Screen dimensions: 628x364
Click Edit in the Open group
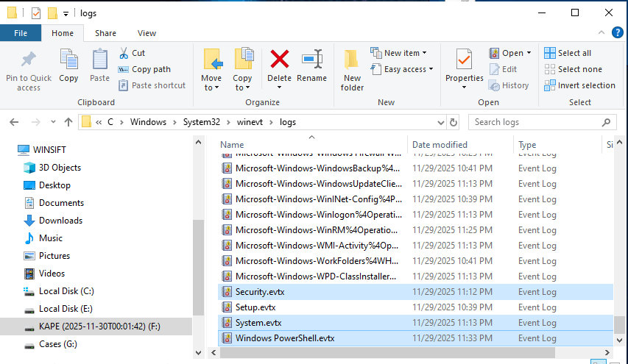(x=504, y=69)
